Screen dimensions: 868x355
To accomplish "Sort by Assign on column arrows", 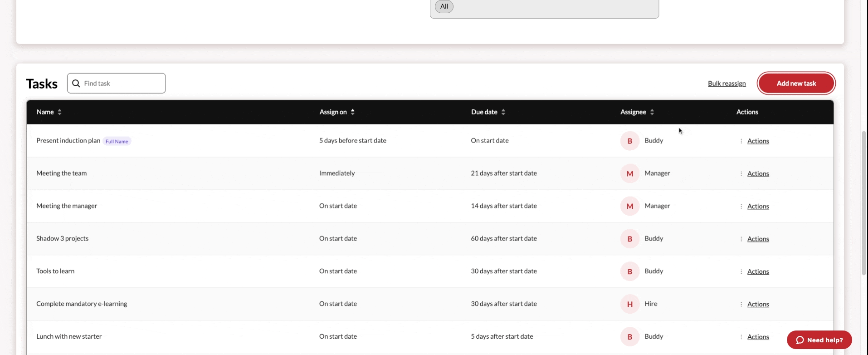I will [353, 112].
